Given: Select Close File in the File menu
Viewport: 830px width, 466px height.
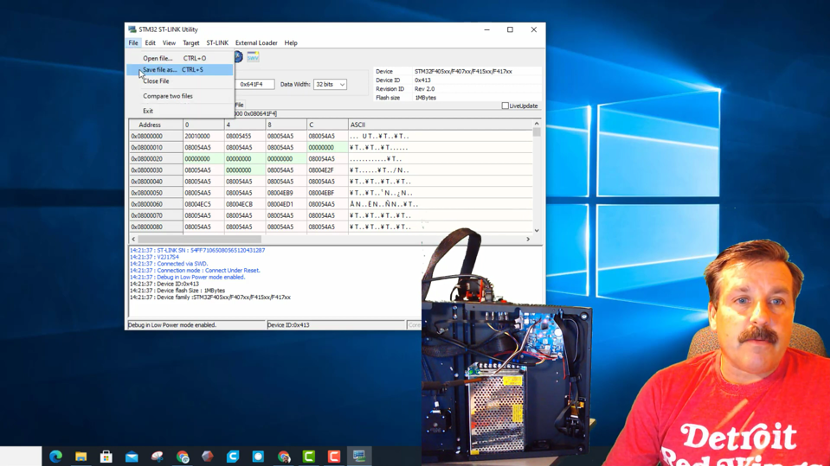Looking at the screenshot, I should click(x=180, y=81).
